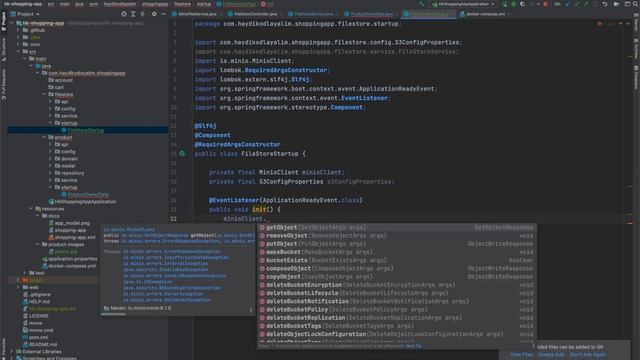Select copyObject from completion list
The height and width of the screenshot is (360, 640).
pyautogui.click(x=396, y=276)
